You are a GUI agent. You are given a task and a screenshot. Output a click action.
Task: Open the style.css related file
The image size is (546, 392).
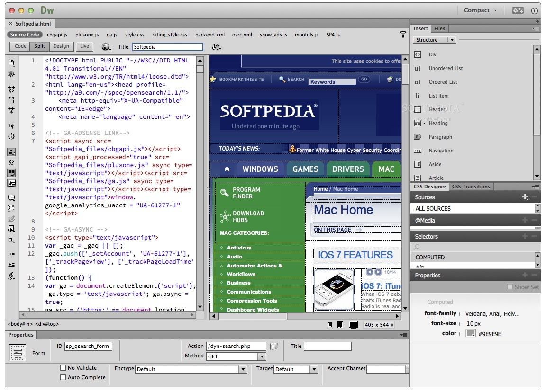[135, 35]
